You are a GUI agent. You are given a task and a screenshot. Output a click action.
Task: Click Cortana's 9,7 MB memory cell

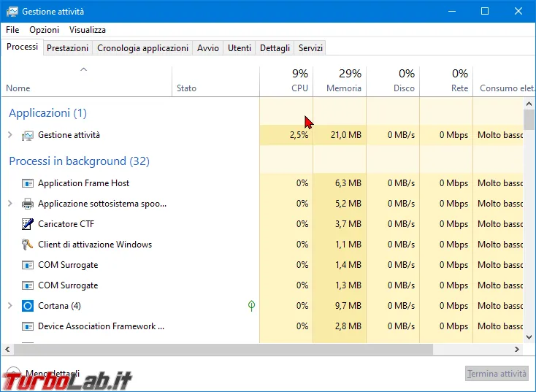(x=340, y=306)
